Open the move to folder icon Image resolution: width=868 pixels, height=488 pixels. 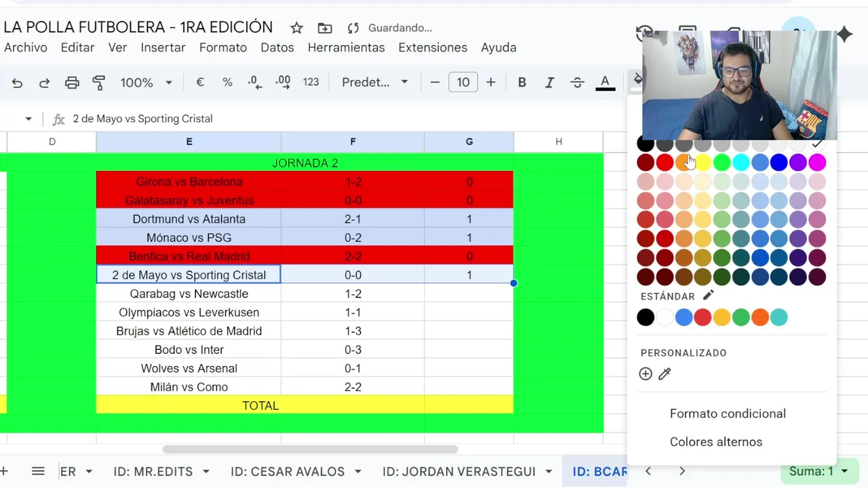pos(325,28)
